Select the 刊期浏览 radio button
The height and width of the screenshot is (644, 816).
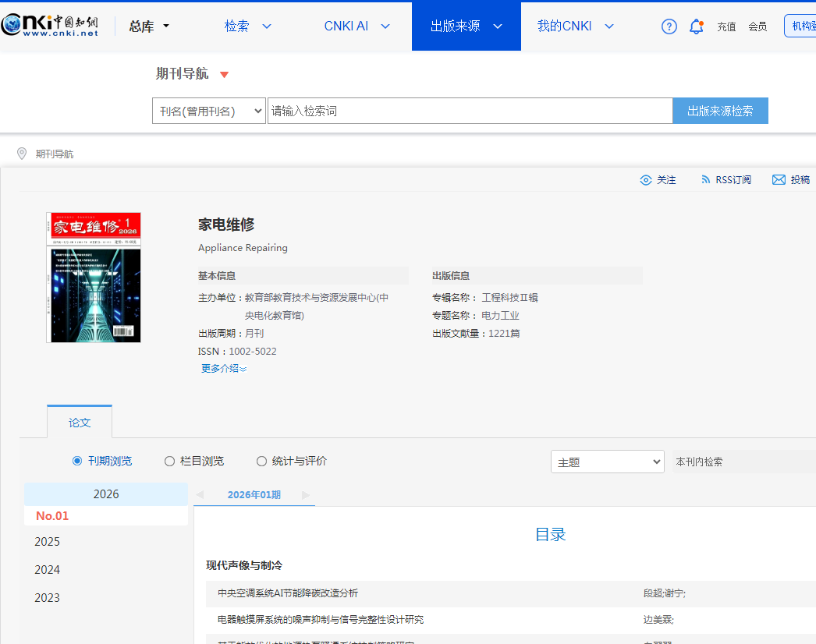pyautogui.click(x=77, y=461)
